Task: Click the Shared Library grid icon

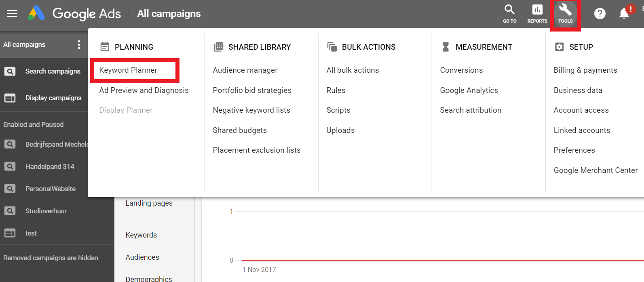Action: tap(218, 47)
